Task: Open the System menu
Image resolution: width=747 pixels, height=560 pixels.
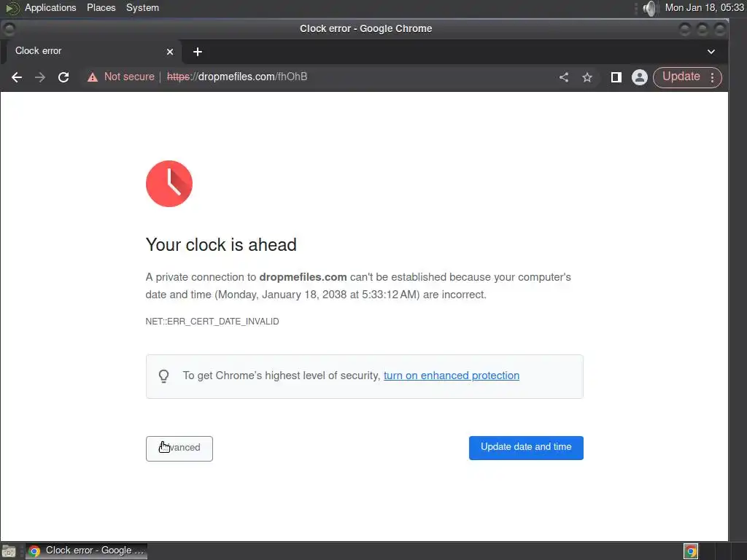Action: (x=142, y=7)
